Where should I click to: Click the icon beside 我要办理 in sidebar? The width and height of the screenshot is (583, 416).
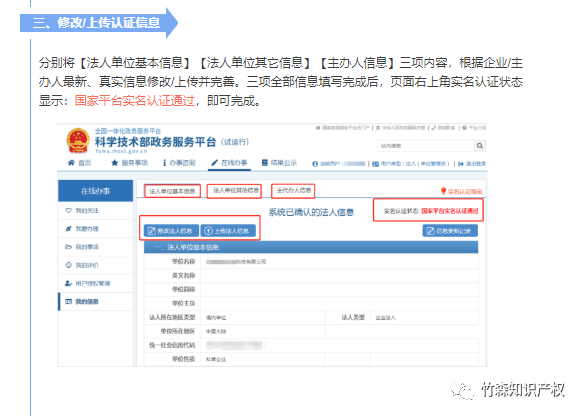(68, 229)
